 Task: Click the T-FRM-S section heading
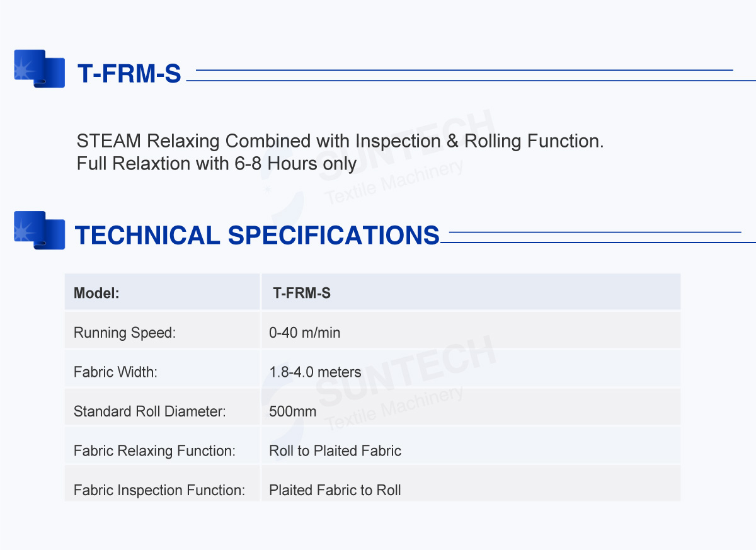tap(129, 74)
